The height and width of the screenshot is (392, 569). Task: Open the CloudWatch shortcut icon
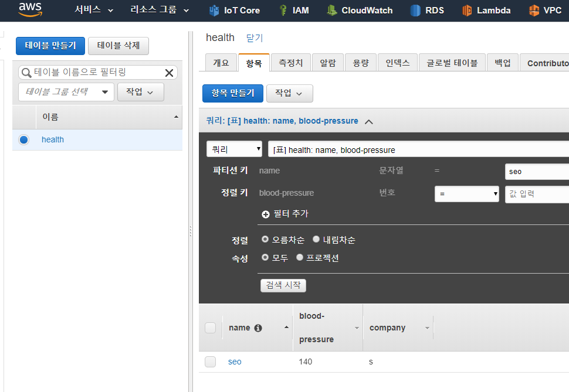tap(331, 10)
